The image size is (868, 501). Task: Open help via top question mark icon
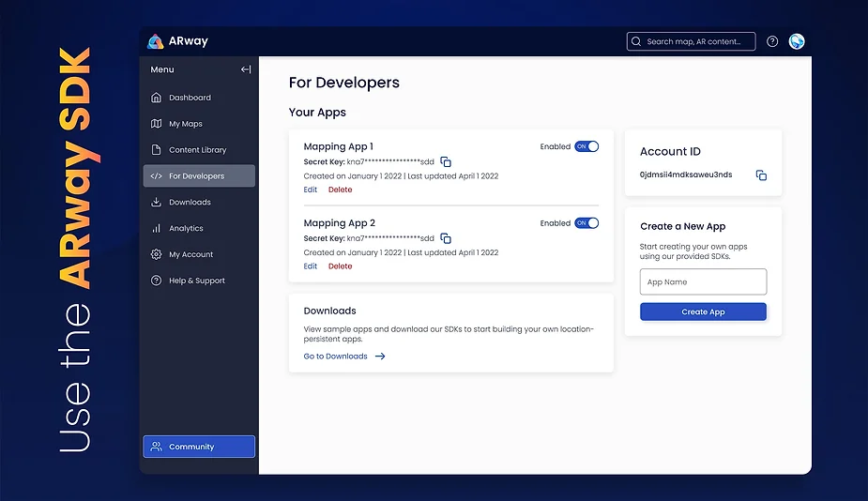(772, 41)
